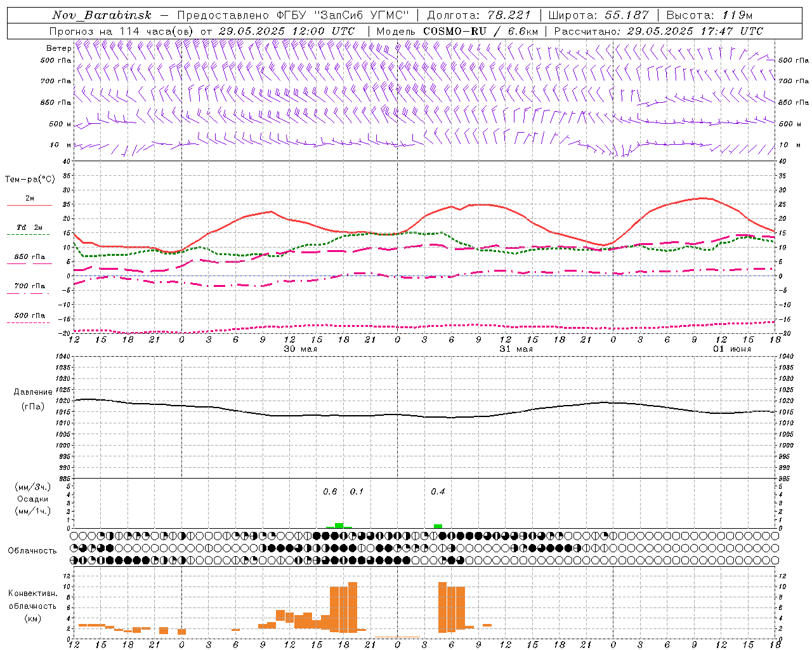
Task: Click the Облачность cloud cover label
Action: [32, 551]
